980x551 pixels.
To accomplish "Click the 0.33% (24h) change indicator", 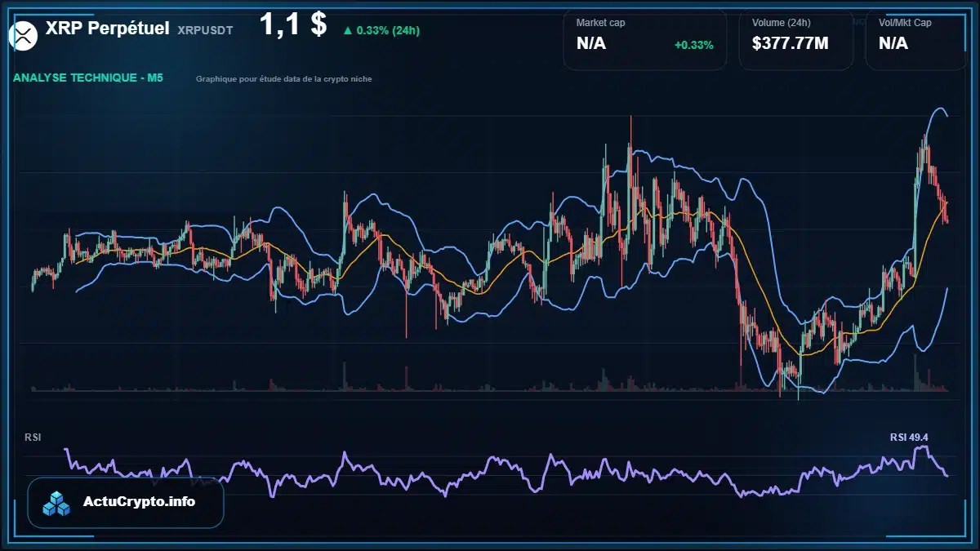I will [381, 30].
